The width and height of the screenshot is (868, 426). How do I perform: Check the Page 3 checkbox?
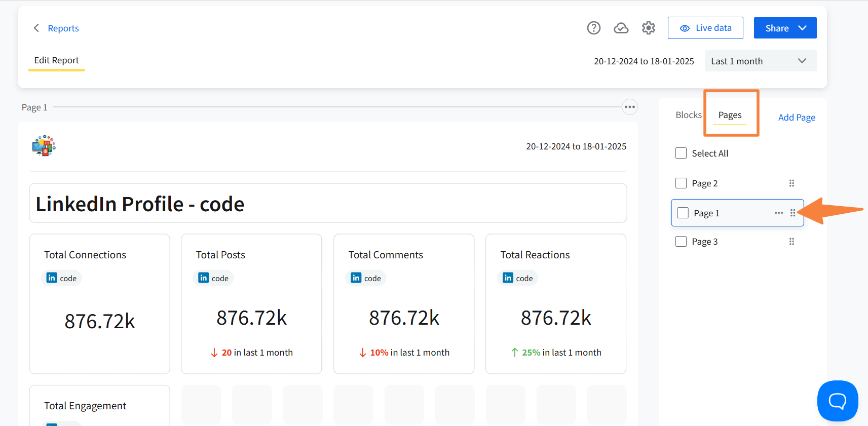[681, 242]
